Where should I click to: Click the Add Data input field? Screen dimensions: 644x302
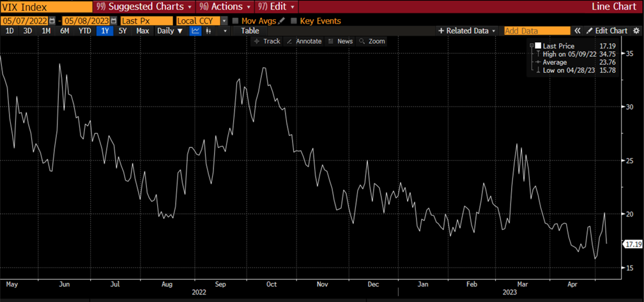coord(537,31)
